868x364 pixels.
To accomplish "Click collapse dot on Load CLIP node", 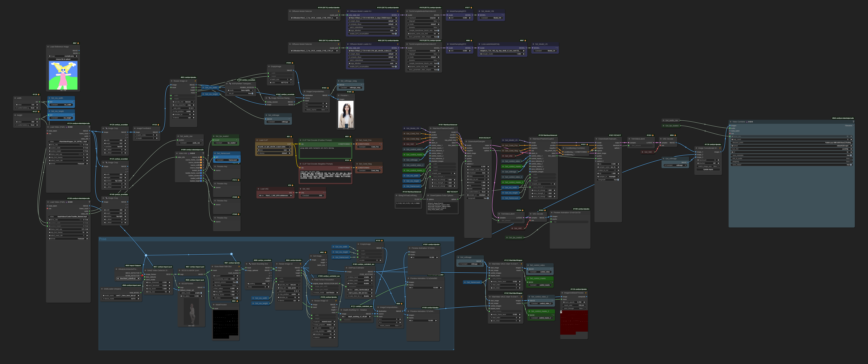I will click(x=257, y=140).
